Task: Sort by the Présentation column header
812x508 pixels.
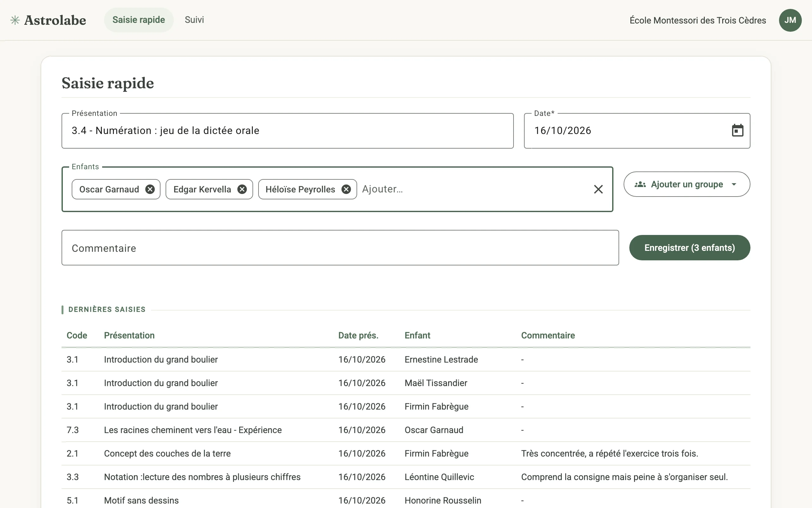Action: point(129,335)
